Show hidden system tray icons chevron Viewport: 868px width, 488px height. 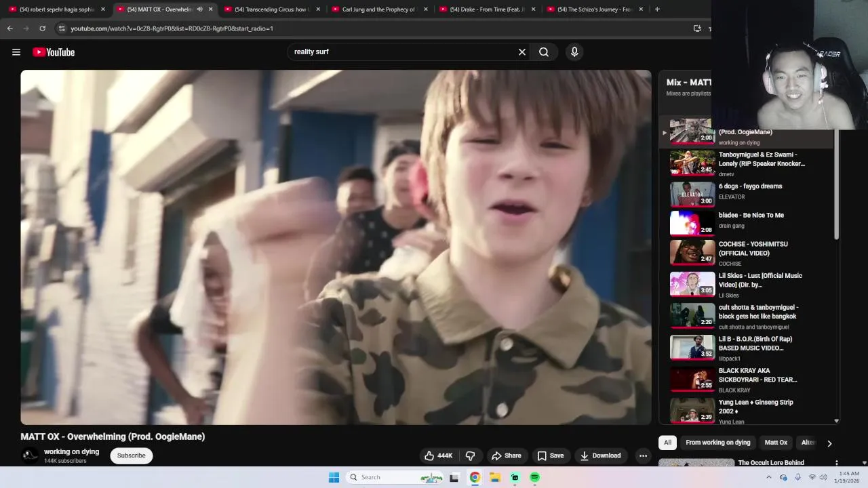(768, 477)
